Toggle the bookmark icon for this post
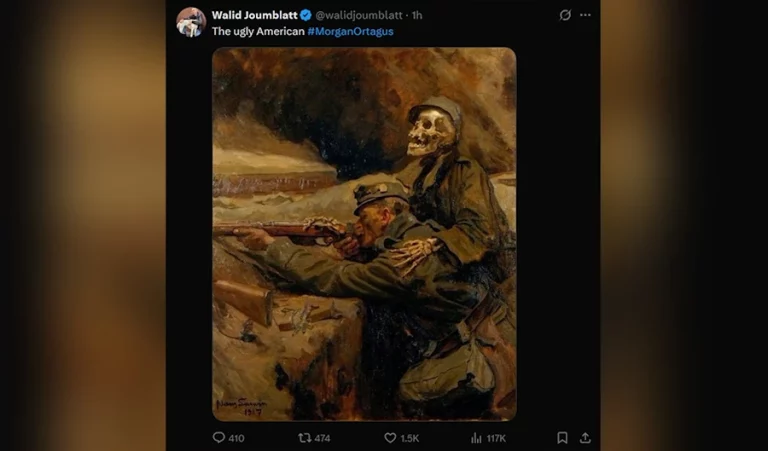 pos(562,437)
